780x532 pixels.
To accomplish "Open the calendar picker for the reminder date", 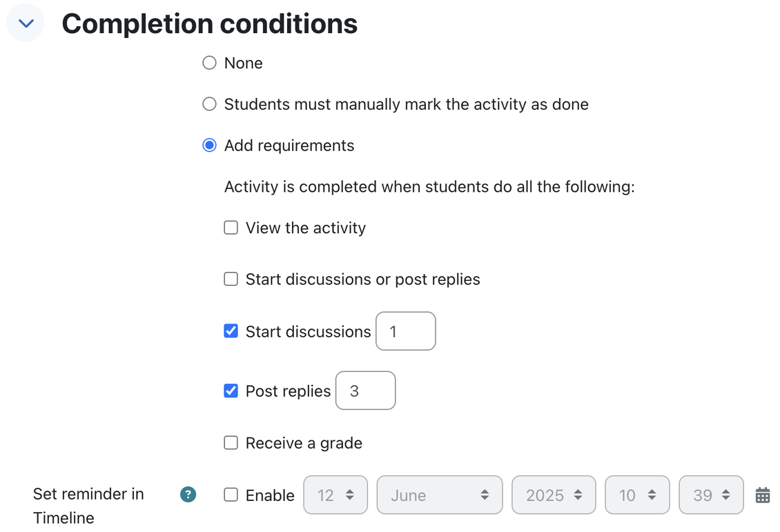I will pyautogui.click(x=762, y=495).
